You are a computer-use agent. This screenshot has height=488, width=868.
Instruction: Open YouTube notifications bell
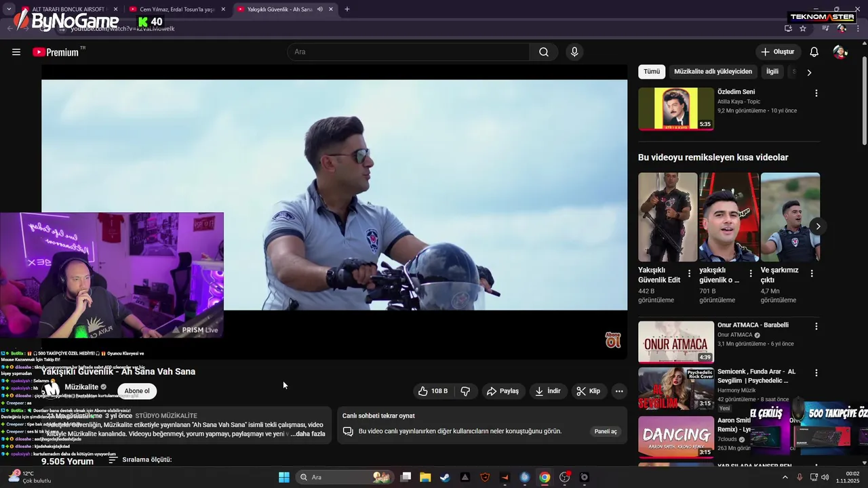coord(814,52)
